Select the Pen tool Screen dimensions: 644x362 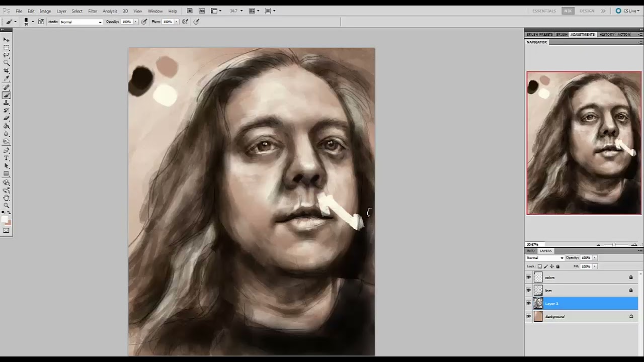(7, 150)
